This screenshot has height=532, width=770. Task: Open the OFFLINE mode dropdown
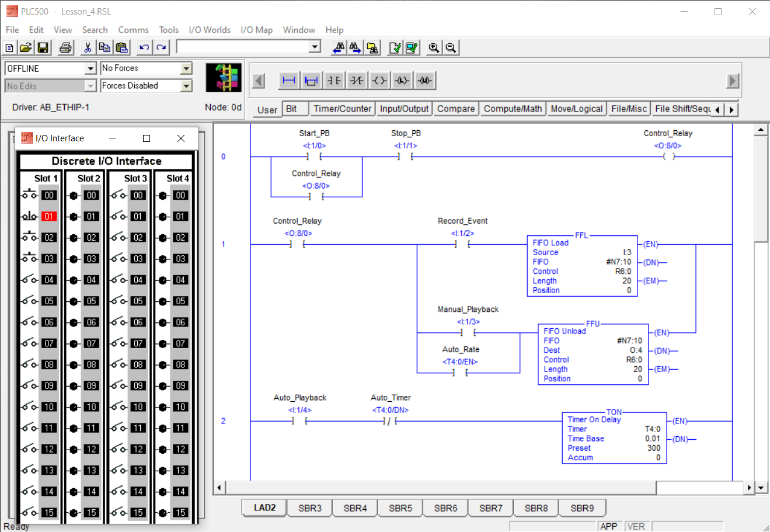90,68
